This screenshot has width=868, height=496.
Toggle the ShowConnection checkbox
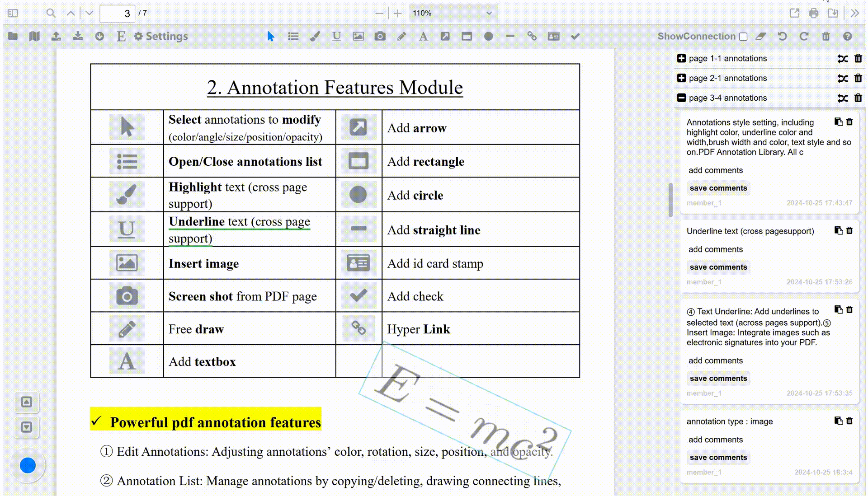click(743, 37)
